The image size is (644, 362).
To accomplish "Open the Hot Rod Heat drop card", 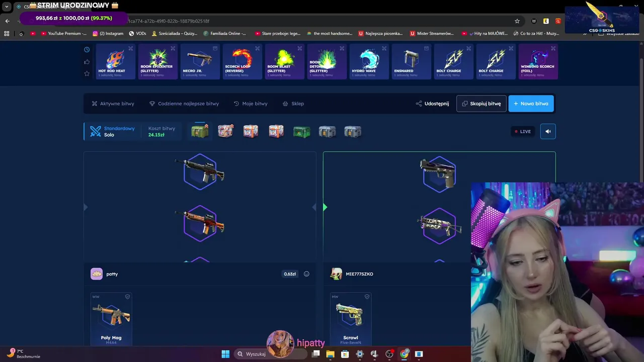I will click(116, 61).
